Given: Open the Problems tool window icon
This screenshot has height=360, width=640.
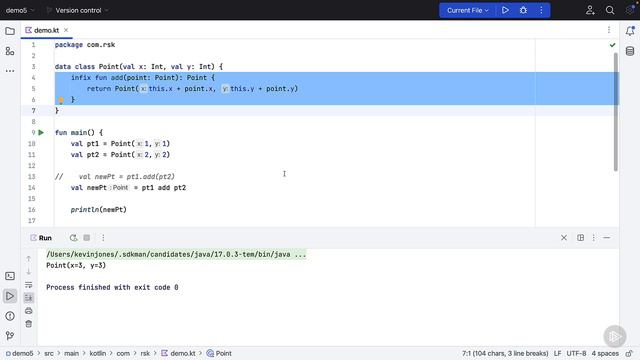Looking at the screenshot, I should [x=10, y=316].
